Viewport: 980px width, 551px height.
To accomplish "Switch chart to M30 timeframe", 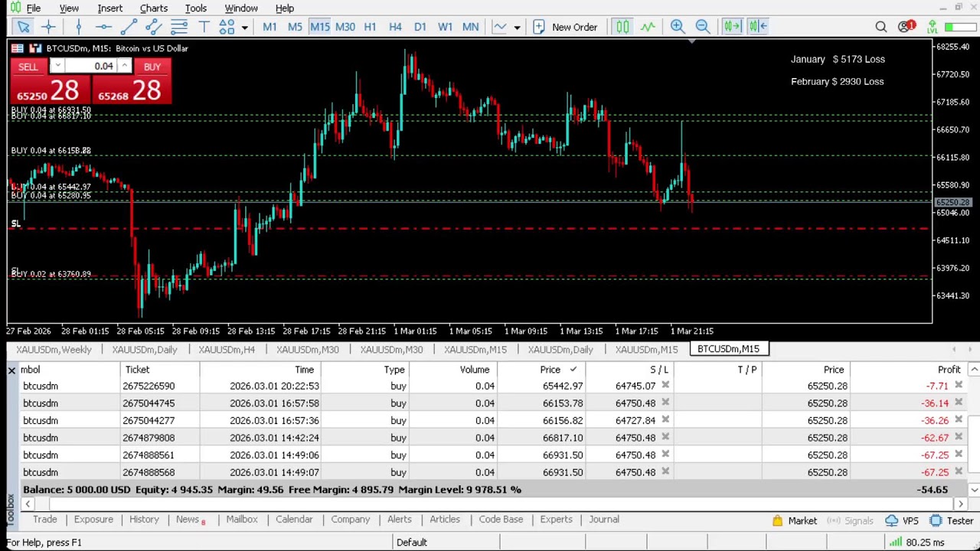I will [x=345, y=27].
